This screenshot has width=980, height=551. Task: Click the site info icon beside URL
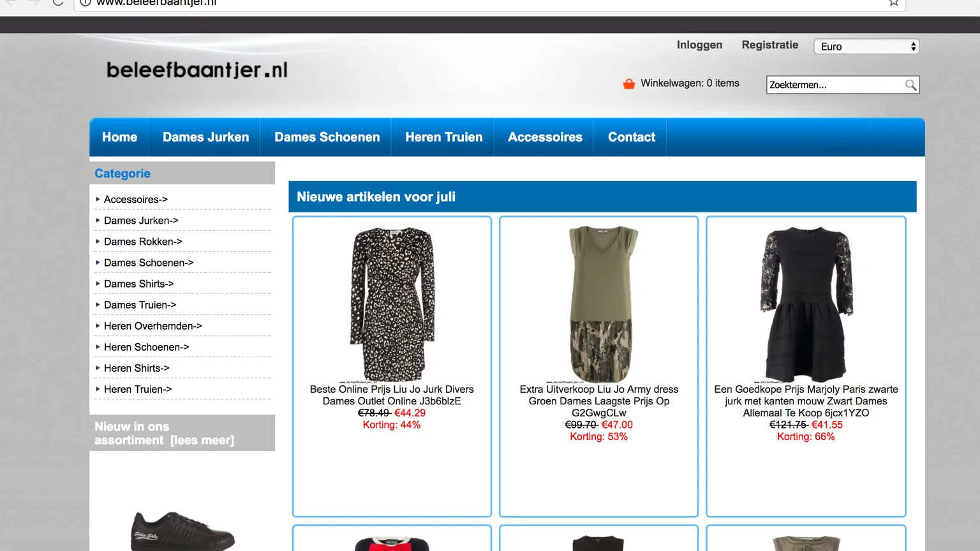[85, 2]
